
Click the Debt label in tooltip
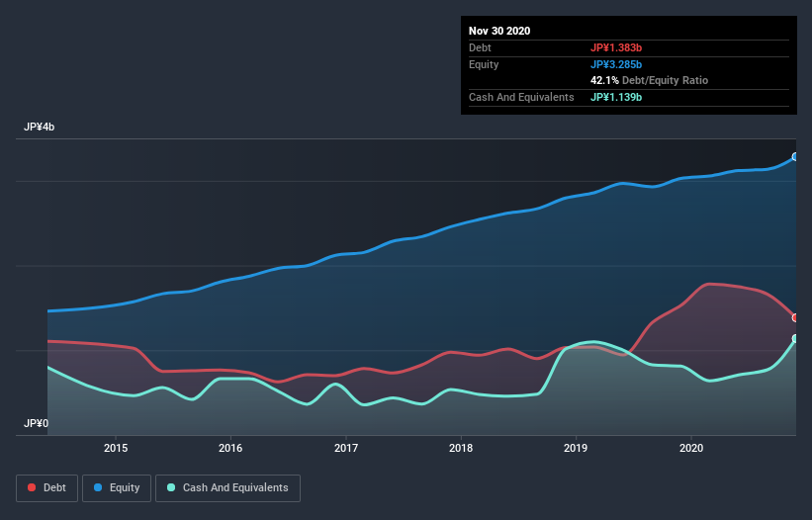click(x=480, y=47)
